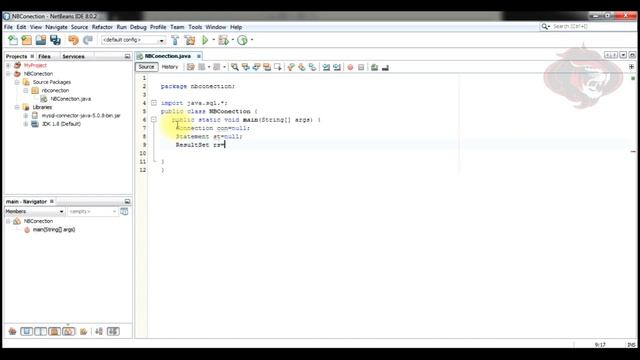Switch to the Files tab

[x=44, y=56]
